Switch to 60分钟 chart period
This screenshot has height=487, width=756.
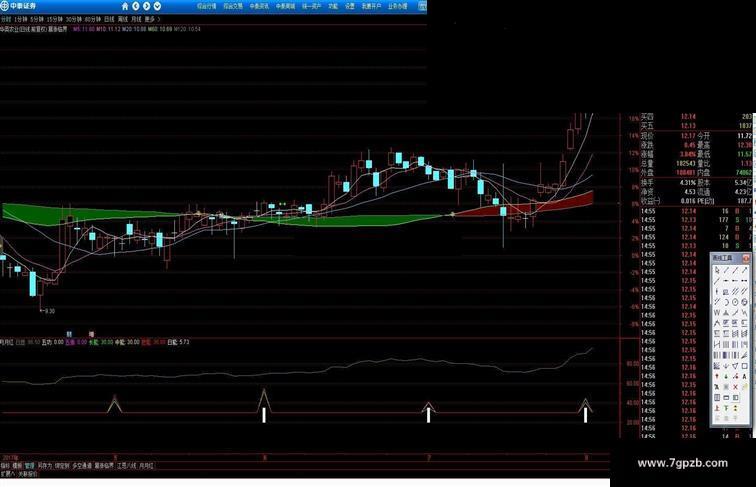pyautogui.click(x=93, y=19)
